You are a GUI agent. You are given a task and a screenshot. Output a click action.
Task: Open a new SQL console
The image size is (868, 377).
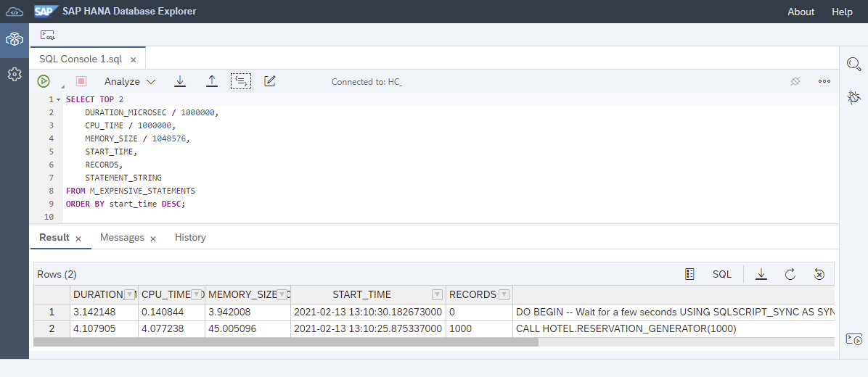(x=48, y=36)
